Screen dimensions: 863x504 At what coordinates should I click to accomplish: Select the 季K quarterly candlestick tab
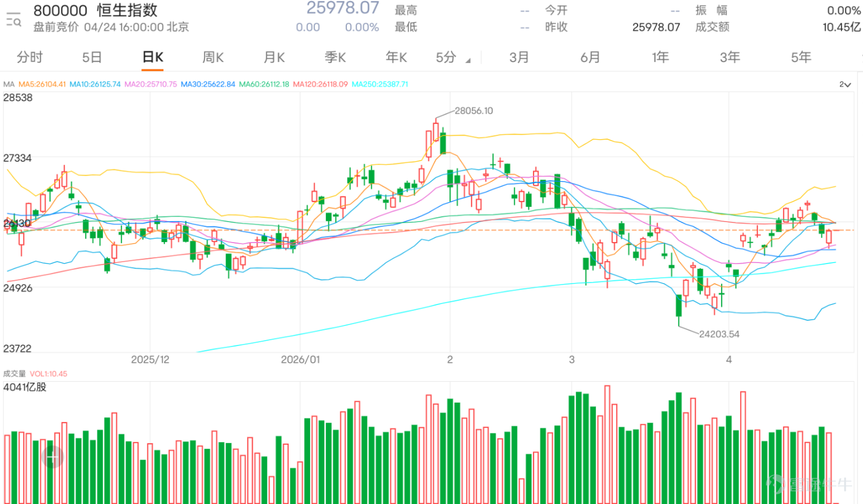click(x=335, y=57)
